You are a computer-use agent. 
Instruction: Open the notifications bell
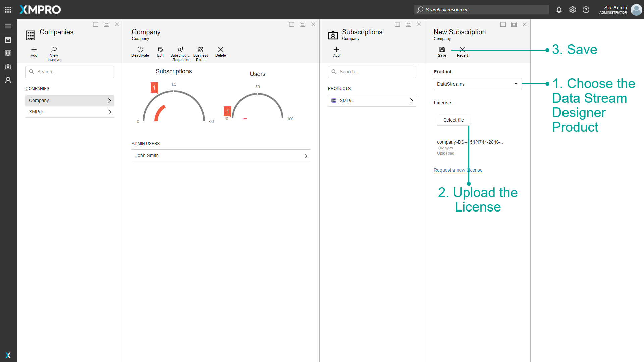tap(559, 10)
